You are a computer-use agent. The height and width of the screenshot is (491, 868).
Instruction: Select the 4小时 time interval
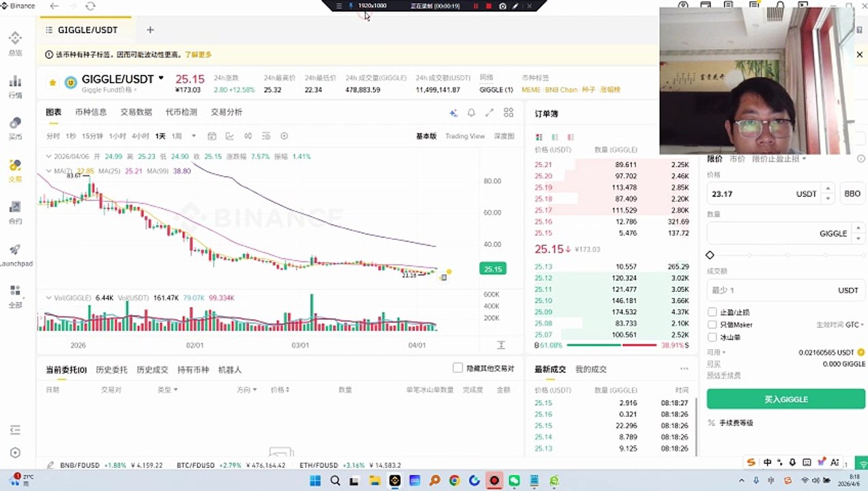coord(141,136)
